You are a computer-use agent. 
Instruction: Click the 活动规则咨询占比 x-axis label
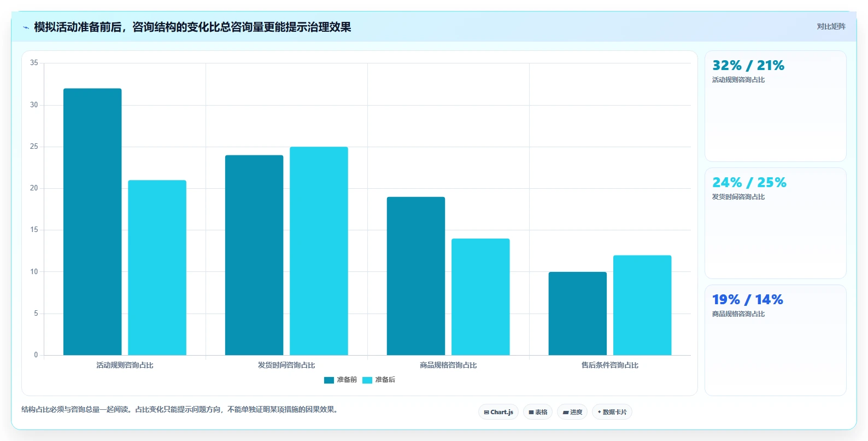[125, 365]
